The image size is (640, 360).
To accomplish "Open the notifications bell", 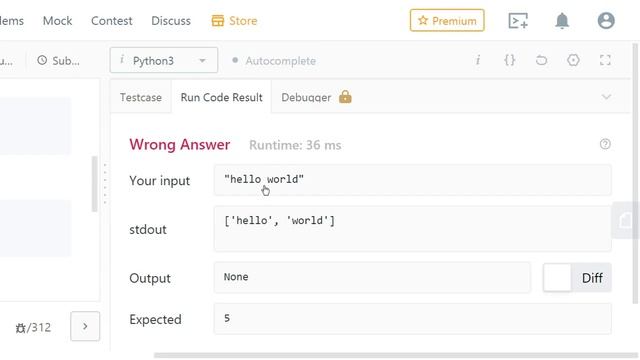I will [562, 20].
